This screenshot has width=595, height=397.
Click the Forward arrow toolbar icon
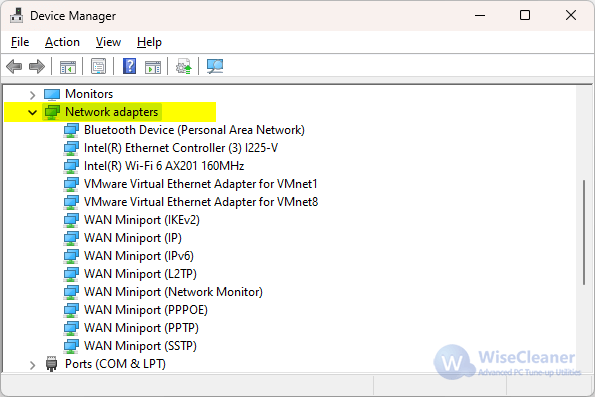pos(37,66)
